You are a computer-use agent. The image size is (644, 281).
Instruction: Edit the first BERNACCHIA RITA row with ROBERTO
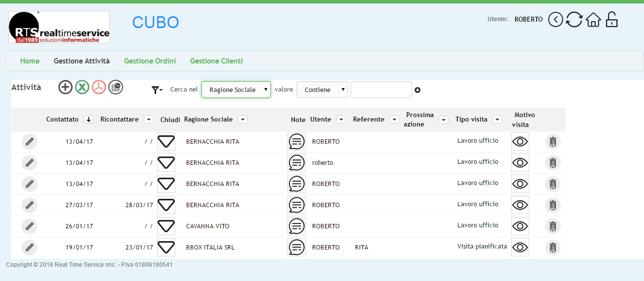click(30, 142)
